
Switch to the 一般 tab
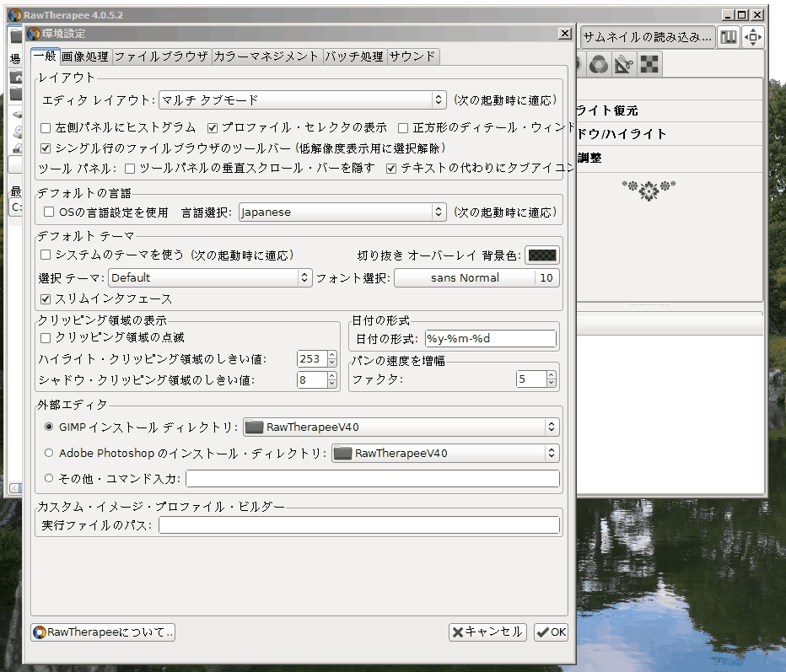45,56
